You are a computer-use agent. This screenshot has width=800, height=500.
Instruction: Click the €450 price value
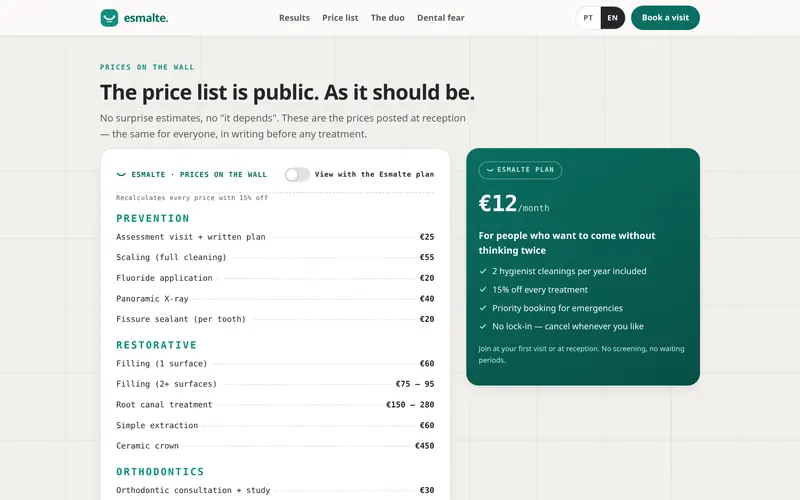coord(424,445)
